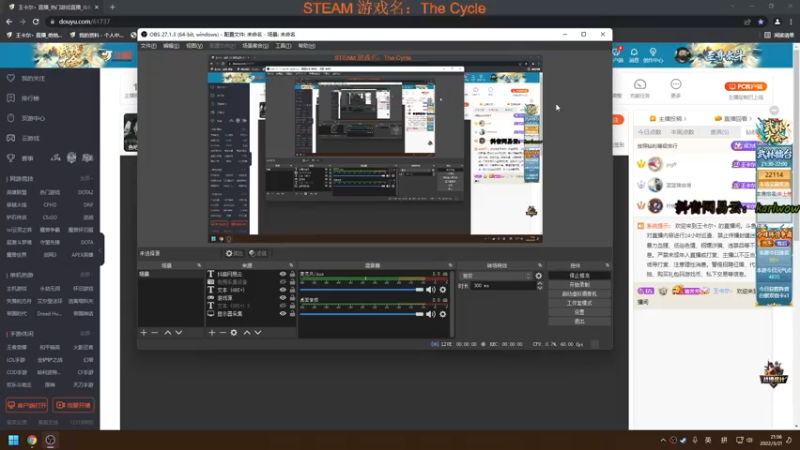Move the scene up in list
Viewport: 800px width, 450px height.
tap(167, 333)
